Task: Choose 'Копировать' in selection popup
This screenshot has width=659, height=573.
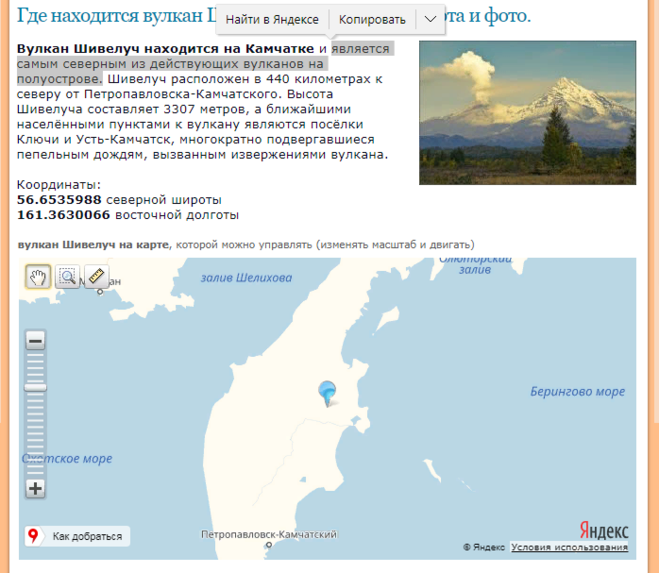Action: pos(372,20)
